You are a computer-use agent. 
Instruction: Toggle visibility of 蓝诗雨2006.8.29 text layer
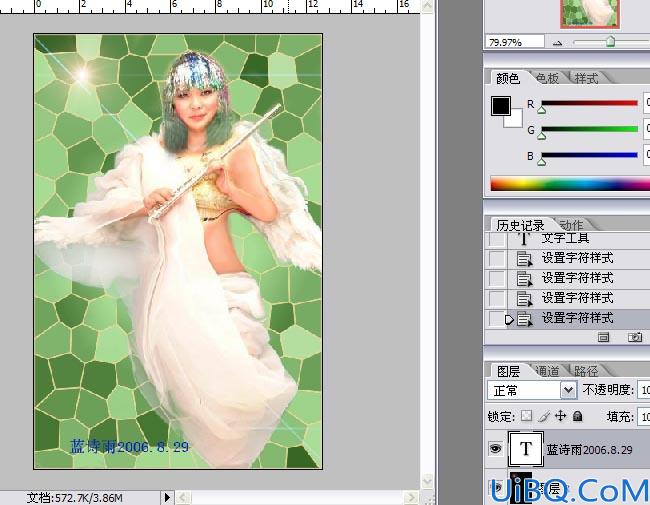pyautogui.click(x=495, y=449)
